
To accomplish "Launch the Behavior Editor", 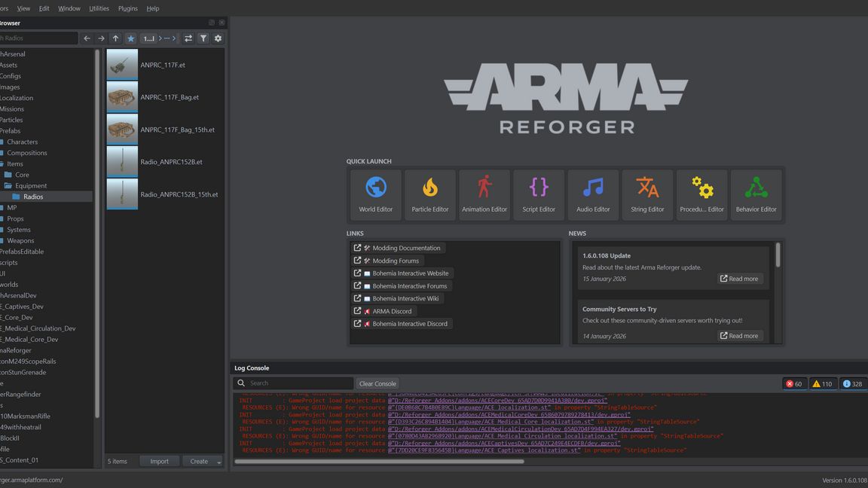I will 756,194.
